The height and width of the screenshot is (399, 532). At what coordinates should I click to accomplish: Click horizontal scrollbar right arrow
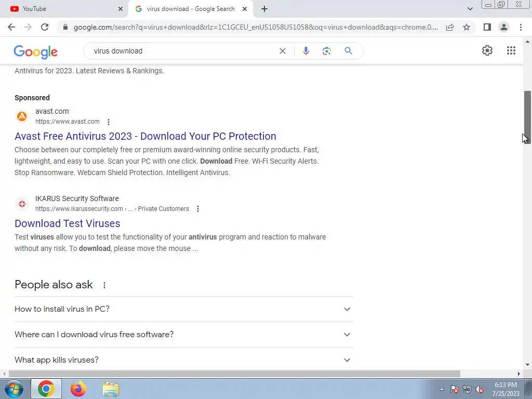pyautogui.click(x=519, y=374)
